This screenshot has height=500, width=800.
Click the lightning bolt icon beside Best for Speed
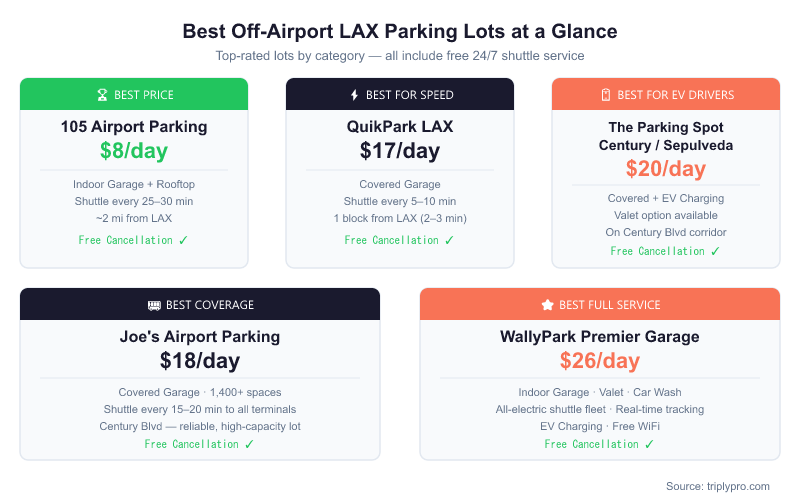click(x=353, y=95)
